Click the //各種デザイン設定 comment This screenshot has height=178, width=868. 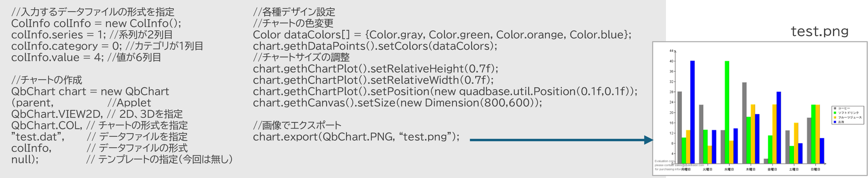[x=294, y=12]
